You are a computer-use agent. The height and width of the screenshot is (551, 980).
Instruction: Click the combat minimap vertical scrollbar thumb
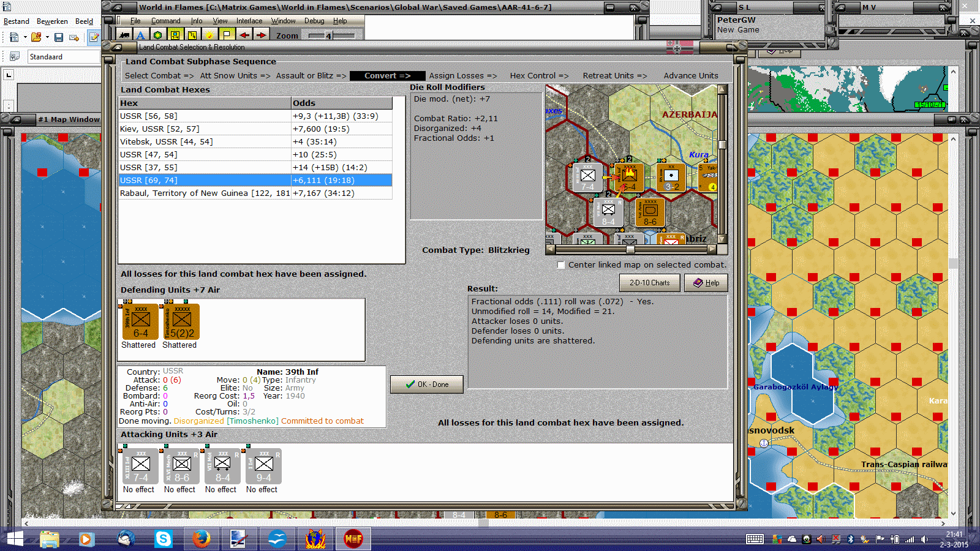click(722, 145)
